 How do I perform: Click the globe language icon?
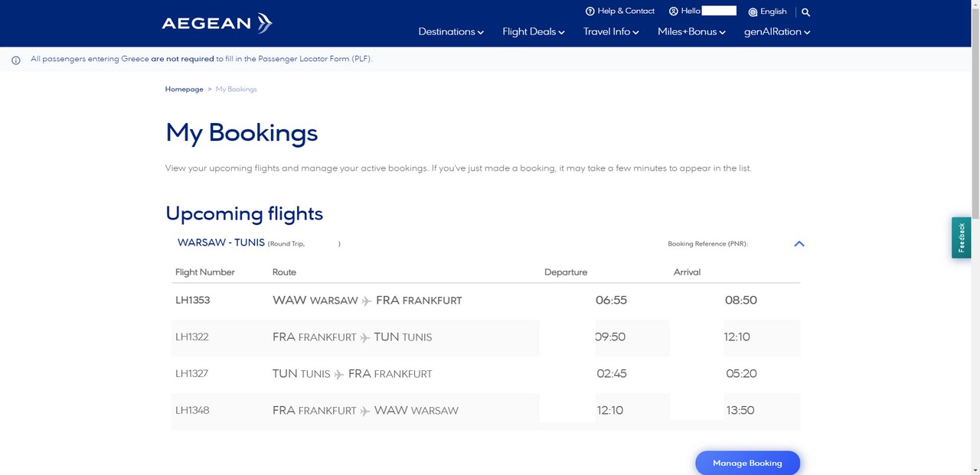753,11
